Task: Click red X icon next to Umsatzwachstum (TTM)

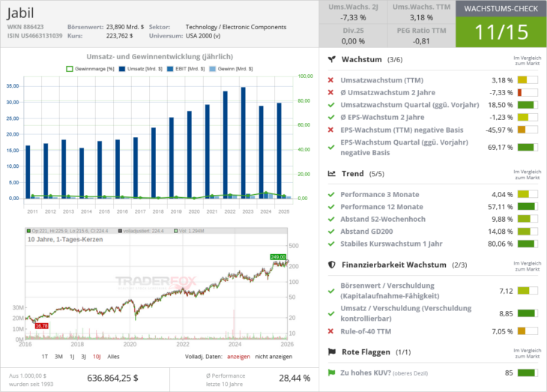Action: (331, 80)
